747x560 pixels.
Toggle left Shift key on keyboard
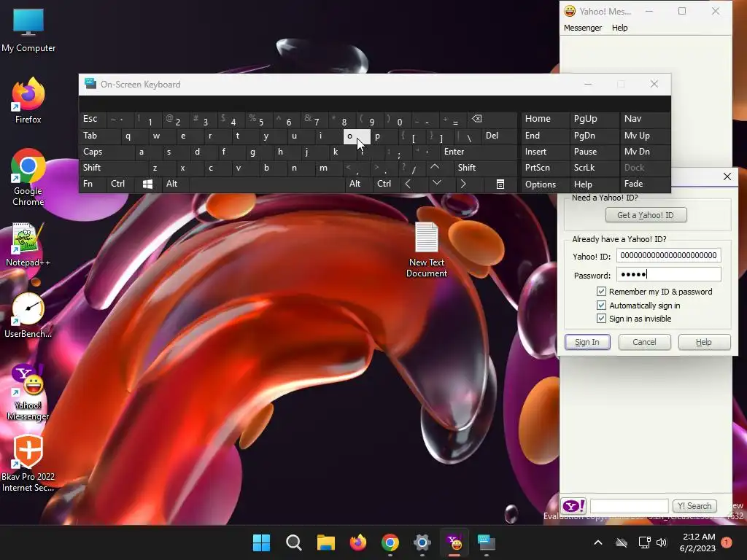tap(113, 168)
